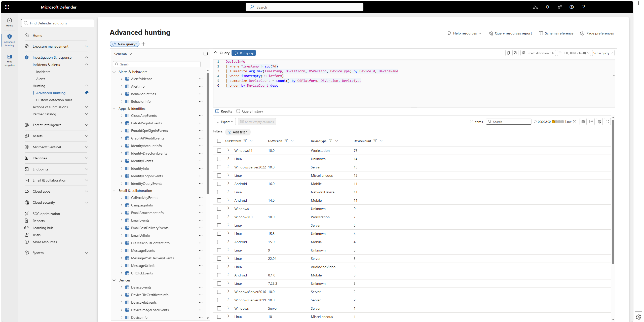Add a new query tab with plus

point(143,44)
